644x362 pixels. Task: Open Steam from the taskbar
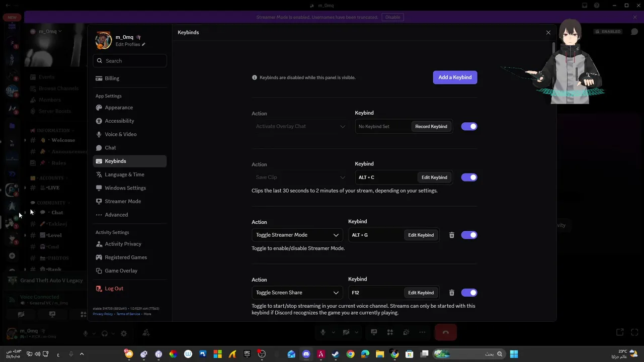click(x=336, y=354)
